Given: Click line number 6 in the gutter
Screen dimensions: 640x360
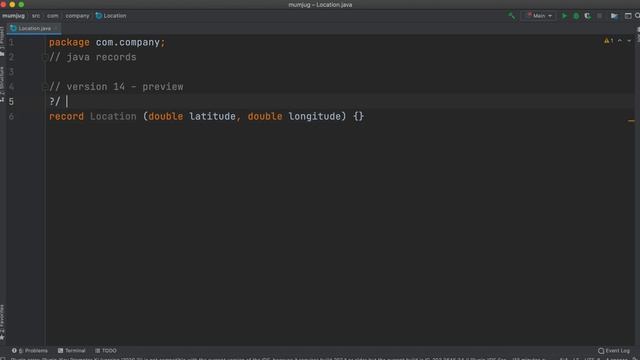Looking at the screenshot, I should click(11, 116).
